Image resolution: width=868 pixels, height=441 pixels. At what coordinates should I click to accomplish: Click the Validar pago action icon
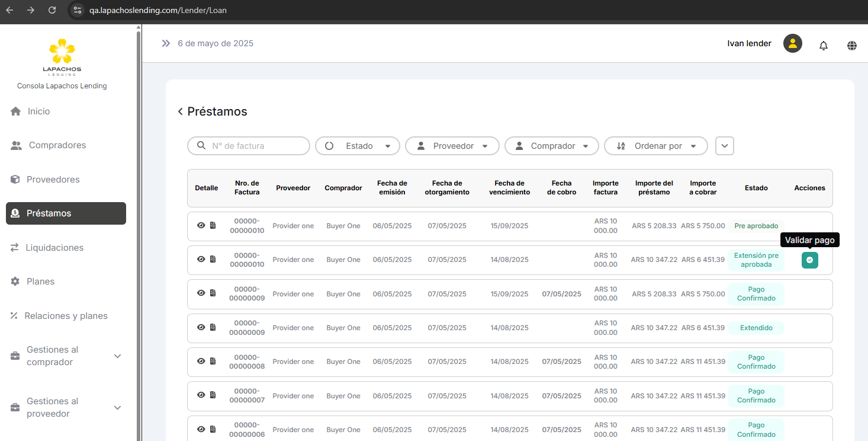tap(809, 260)
